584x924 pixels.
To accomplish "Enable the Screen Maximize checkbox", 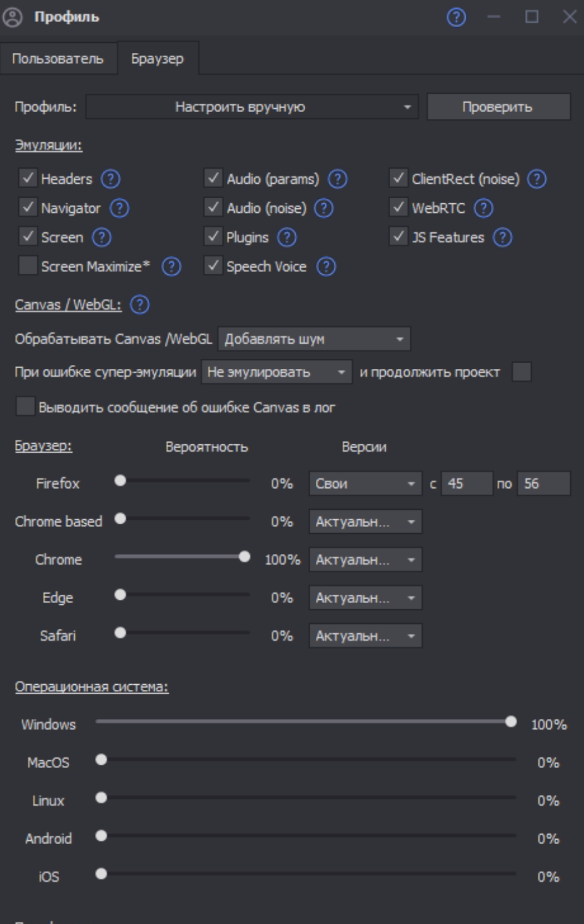I will pyautogui.click(x=28, y=266).
